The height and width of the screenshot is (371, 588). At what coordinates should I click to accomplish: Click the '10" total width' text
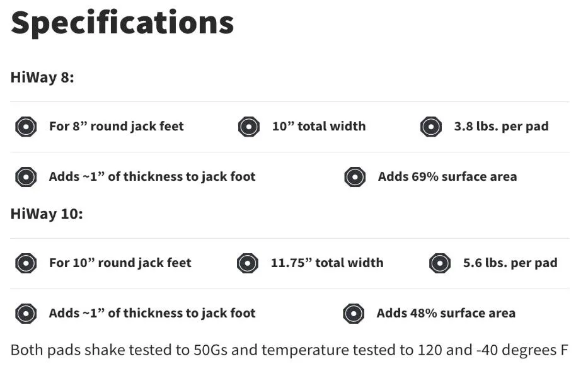[x=319, y=126]
